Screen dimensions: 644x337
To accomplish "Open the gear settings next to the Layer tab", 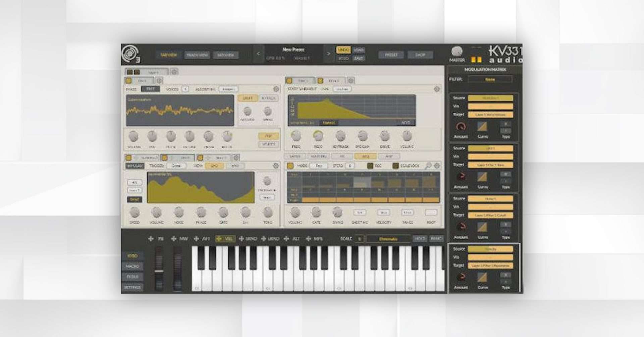I will tap(174, 72).
